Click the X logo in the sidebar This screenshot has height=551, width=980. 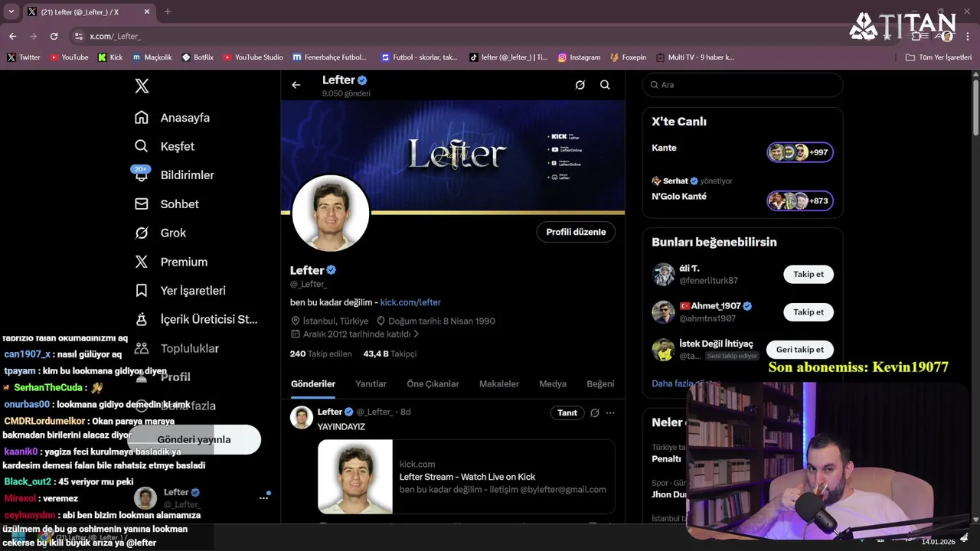(x=142, y=86)
